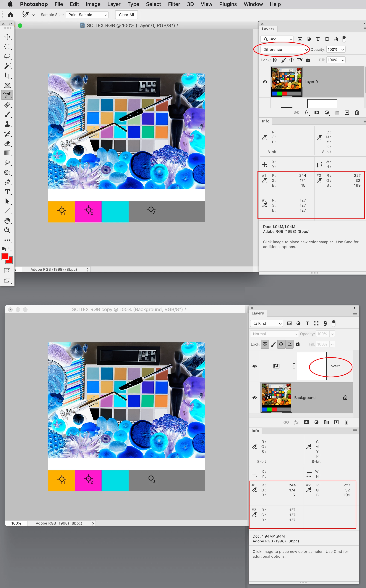Select the Hand tool
This screenshot has height=588, width=366.
click(7, 220)
